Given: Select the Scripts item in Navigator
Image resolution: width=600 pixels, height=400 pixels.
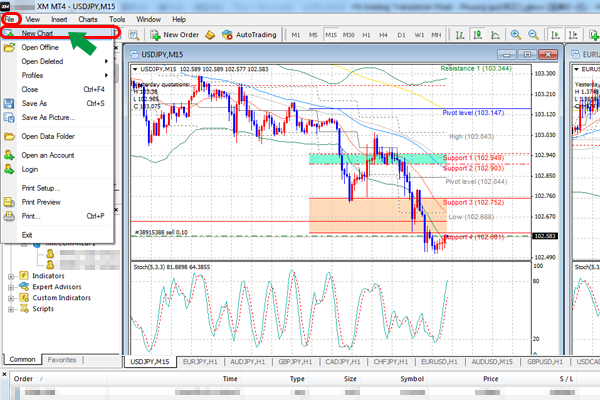Looking at the screenshot, I should click(x=43, y=309).
